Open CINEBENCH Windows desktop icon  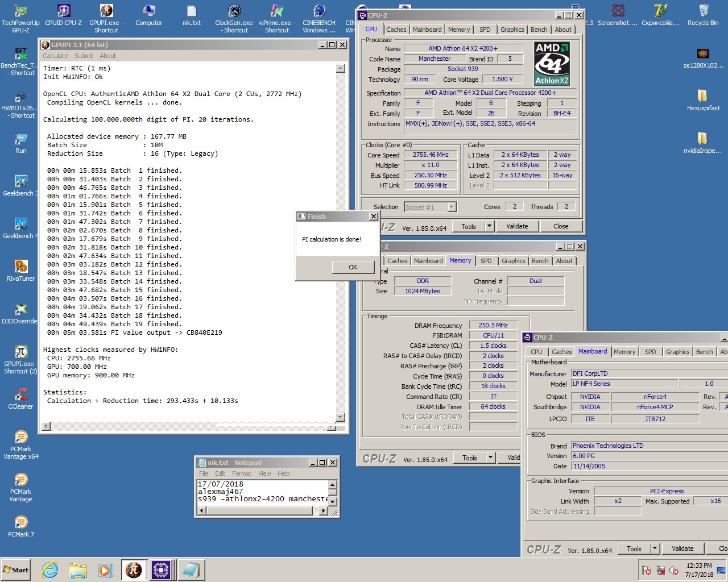[x=319, y=18]
